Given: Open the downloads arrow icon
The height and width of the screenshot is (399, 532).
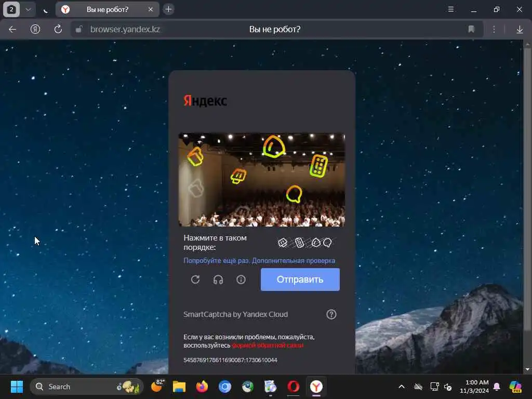Looking at the screenshot, I should [x=520, y=30].
